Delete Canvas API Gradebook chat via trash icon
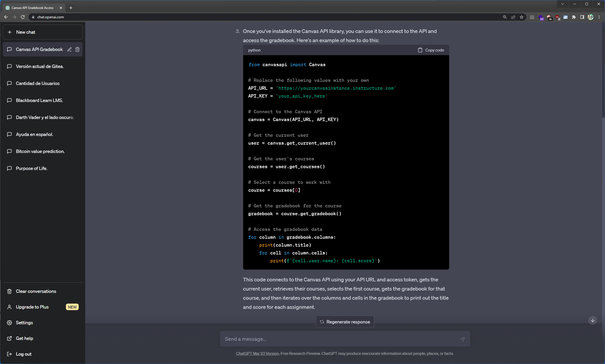The width and height of the screenshot is (605, 364). pos(77,49)
